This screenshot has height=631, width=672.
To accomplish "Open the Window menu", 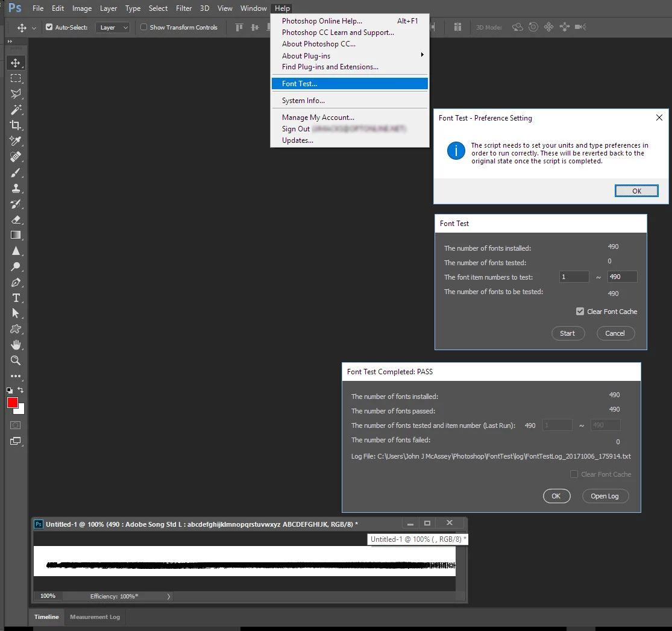I will point(253,8).
